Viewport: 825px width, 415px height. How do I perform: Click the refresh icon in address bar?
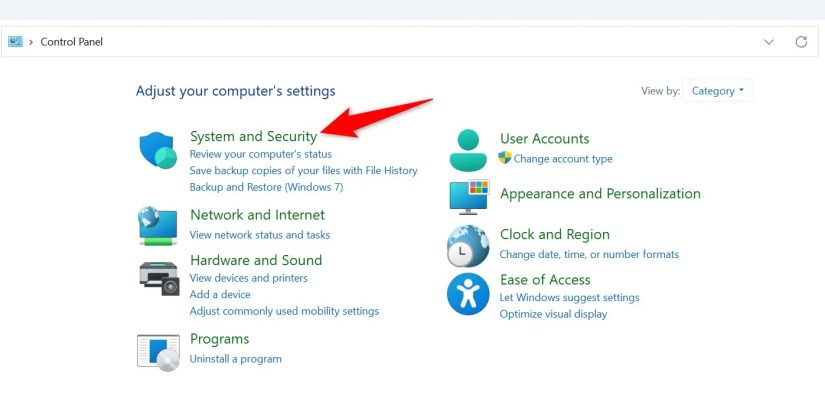click(x=801, y=42)
